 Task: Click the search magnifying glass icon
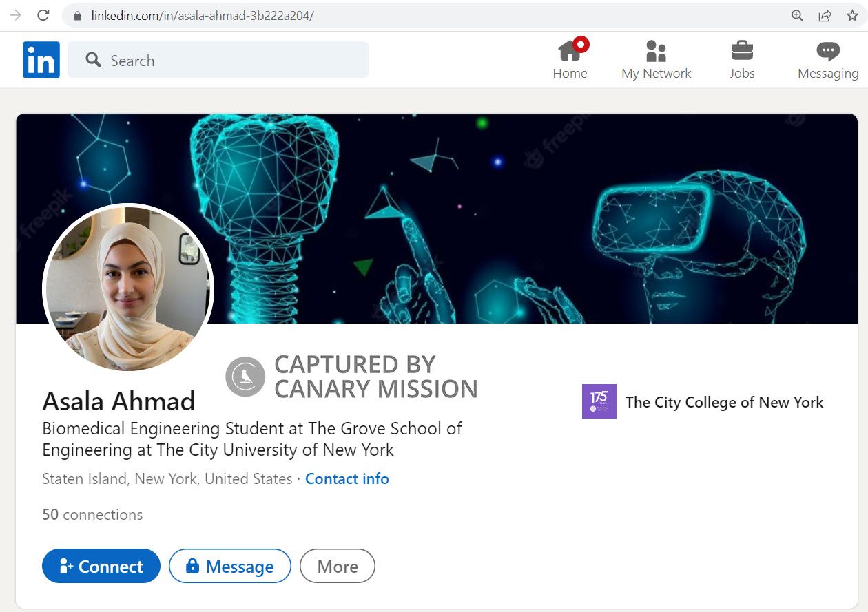[92, 61]
